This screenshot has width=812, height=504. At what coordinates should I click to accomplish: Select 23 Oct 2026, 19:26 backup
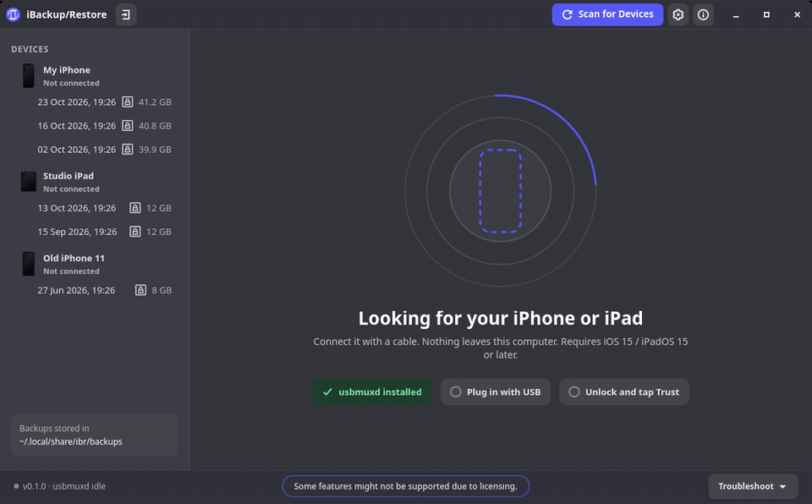coord(96,102)
